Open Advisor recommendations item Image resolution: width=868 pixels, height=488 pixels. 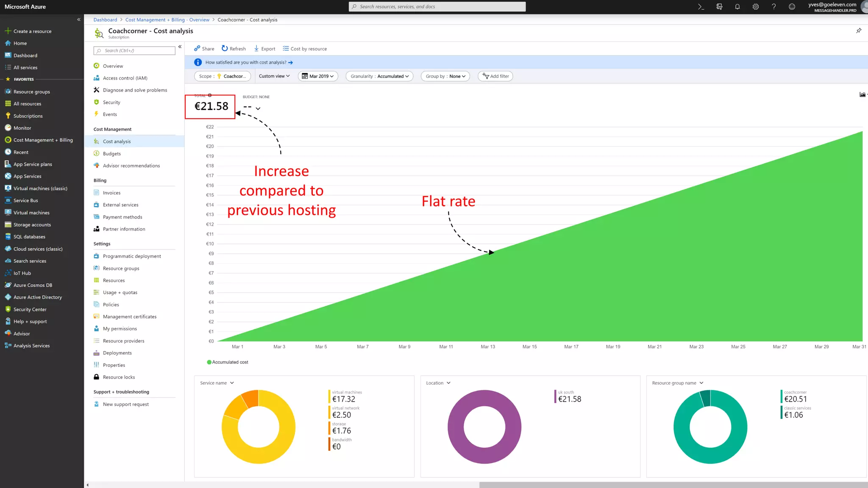(131, 166)
